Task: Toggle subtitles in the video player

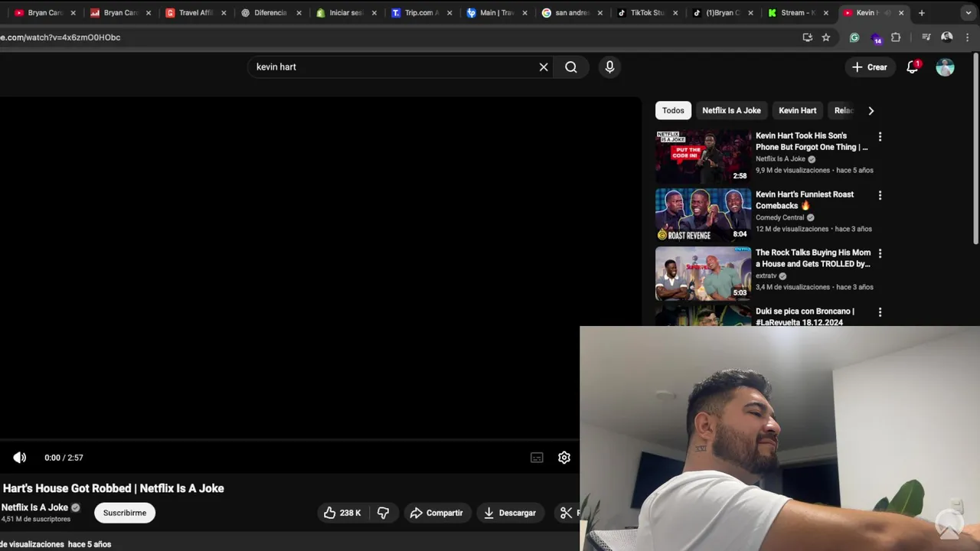Action: click(537, 458)
